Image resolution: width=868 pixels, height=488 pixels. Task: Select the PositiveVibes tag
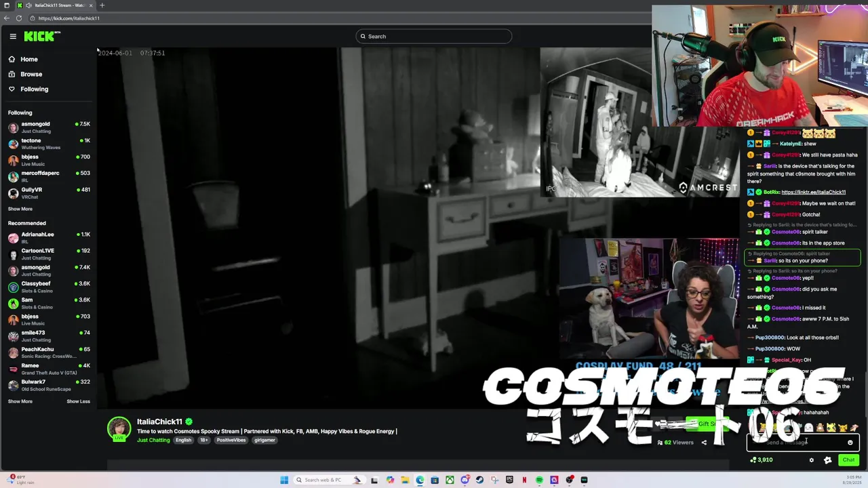pyautogui.click(x=231, y=440)
